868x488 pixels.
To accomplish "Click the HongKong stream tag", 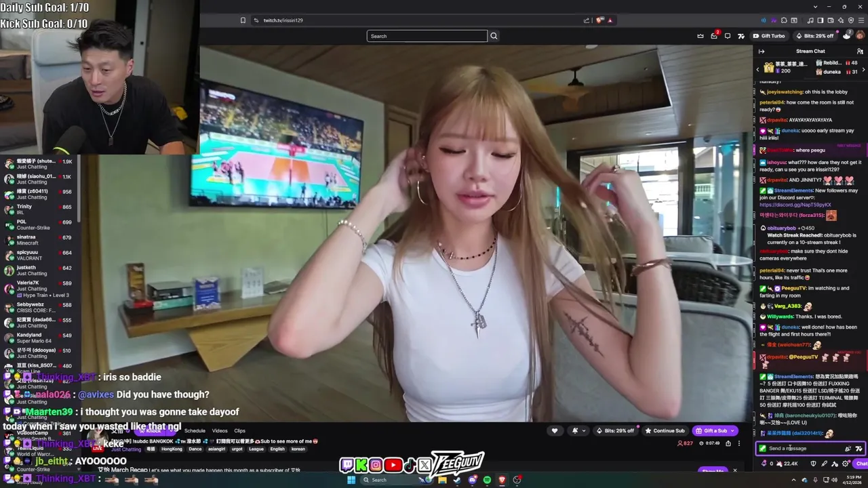I will (172, 449).
